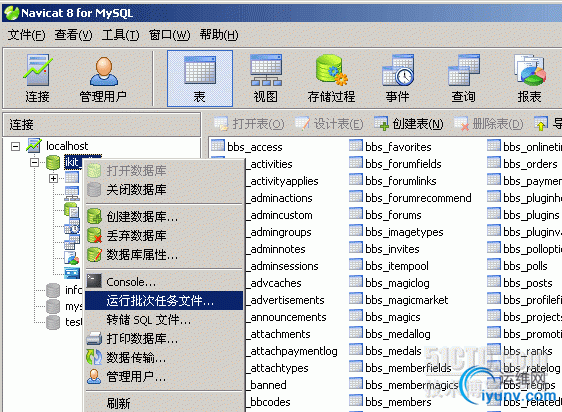Choose 管理用户... in context menu

[x=164, y=377]
